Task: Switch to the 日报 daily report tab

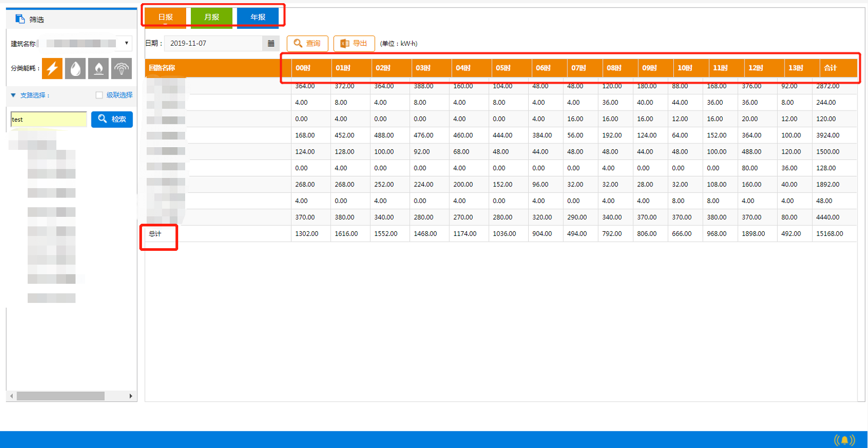Action: pos(165,17)
